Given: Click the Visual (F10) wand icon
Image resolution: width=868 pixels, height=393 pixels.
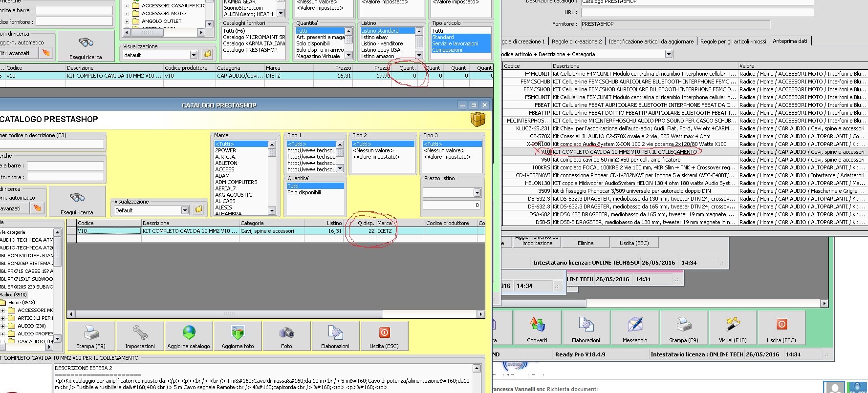Looking at the screenshot, I should [733, 324].
